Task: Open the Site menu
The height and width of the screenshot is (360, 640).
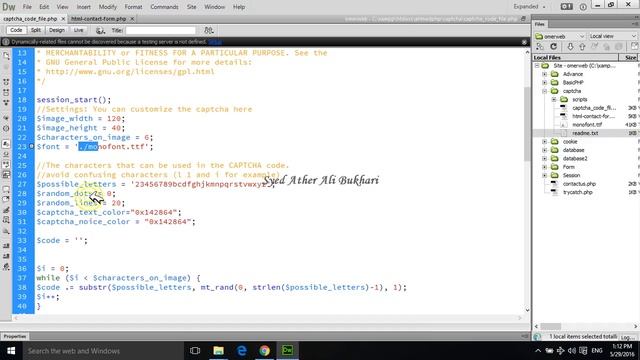Action: click(191, 7)
